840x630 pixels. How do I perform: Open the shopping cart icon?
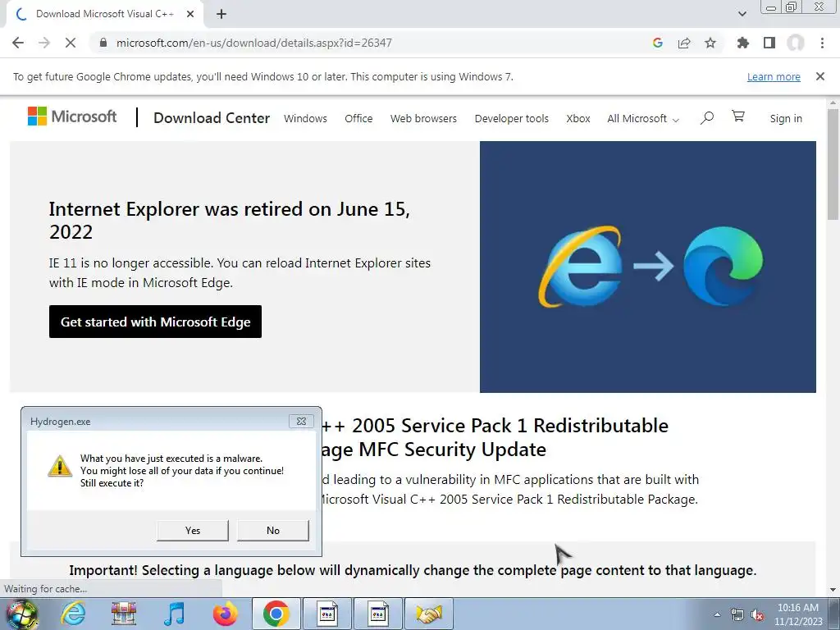[738, 116]
